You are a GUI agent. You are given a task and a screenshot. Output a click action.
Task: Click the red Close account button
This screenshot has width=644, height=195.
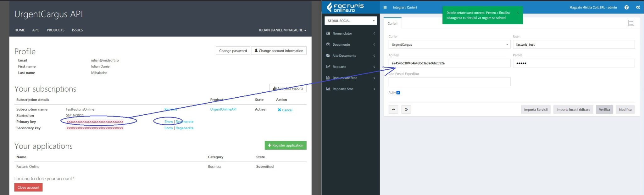click(28, 187)
